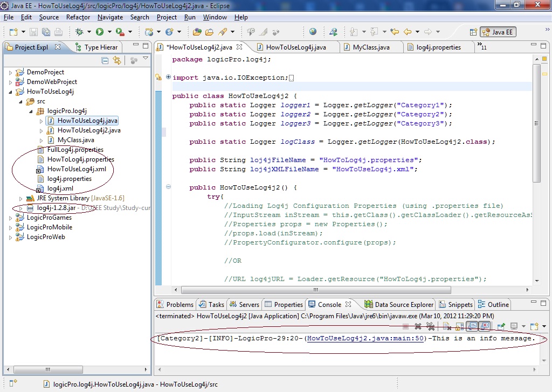Open log4j.properties in Project Explorer tree
The image size is (552, 392).
tap(69, 179)
